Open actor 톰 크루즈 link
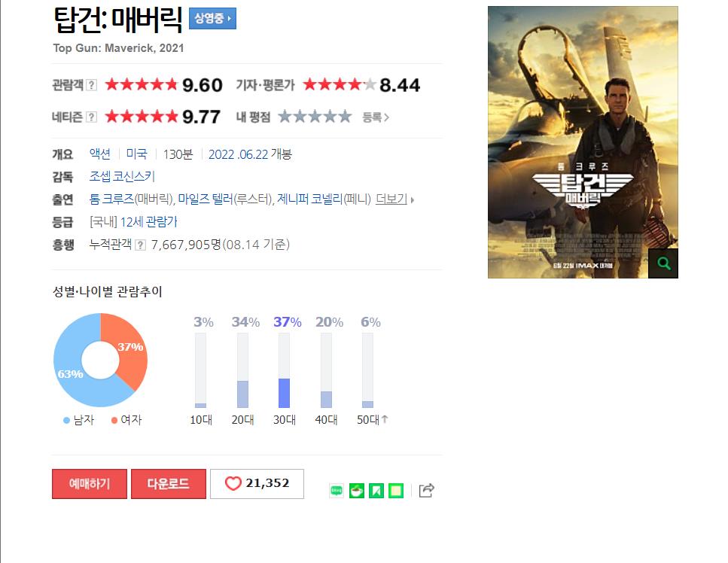The height and width of the screenshot is (563, 728). [111, 199]
